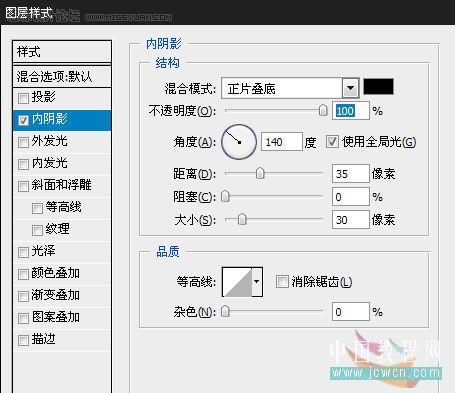Enable the 斜面和浮雕 checkbox
This screenshot has width=455, height=393.
23,186
